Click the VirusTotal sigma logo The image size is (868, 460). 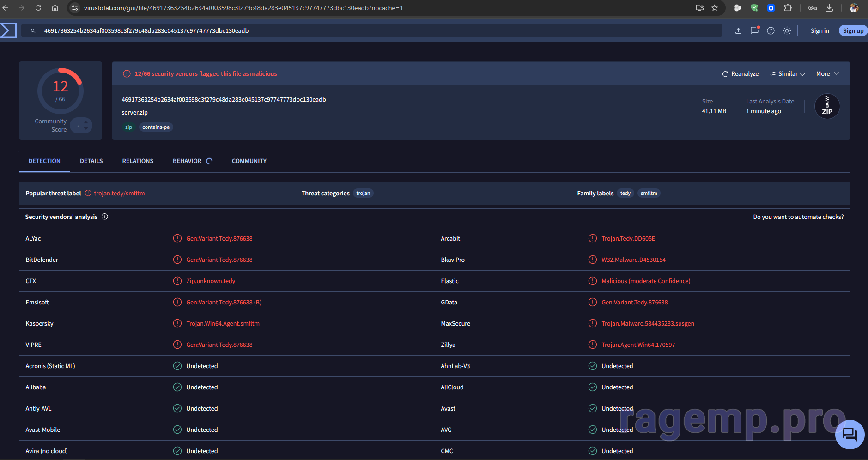coord(8,30)
